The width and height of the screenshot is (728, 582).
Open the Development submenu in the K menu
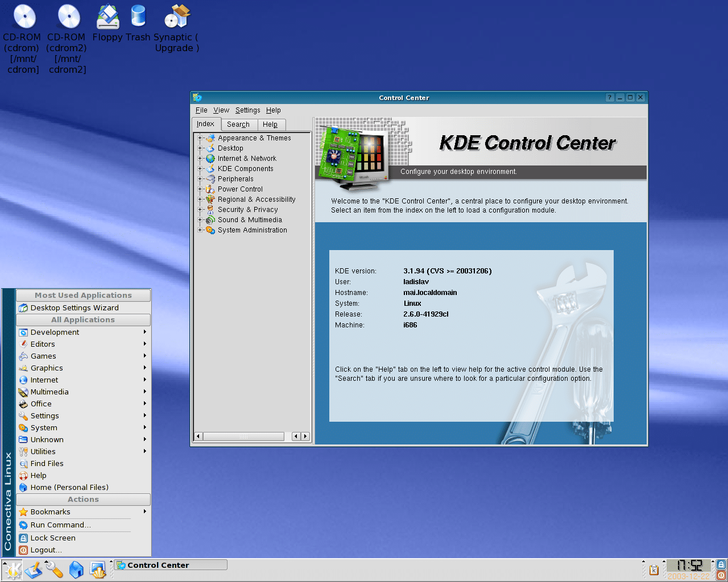(x=83, y=332)
